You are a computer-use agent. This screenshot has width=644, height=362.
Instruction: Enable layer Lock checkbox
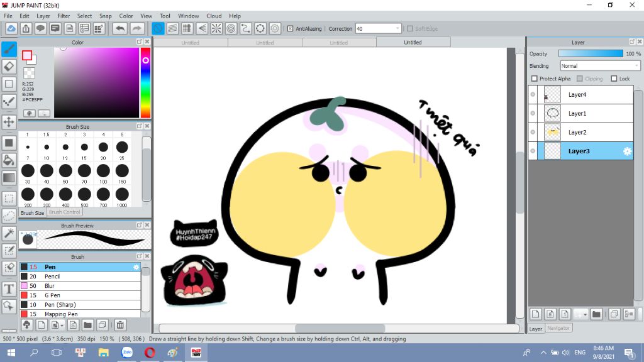click(x=614, y=79)
